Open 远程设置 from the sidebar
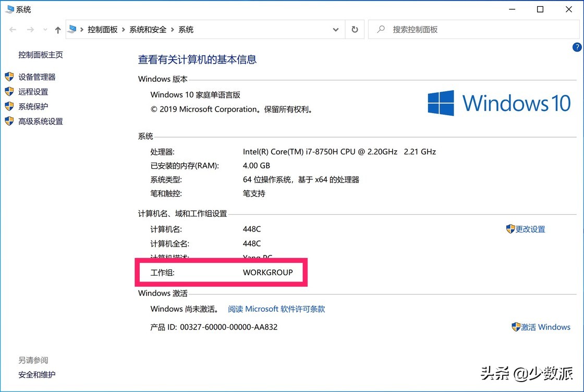This screenshot has height=392, width=584. pos(33,91)
